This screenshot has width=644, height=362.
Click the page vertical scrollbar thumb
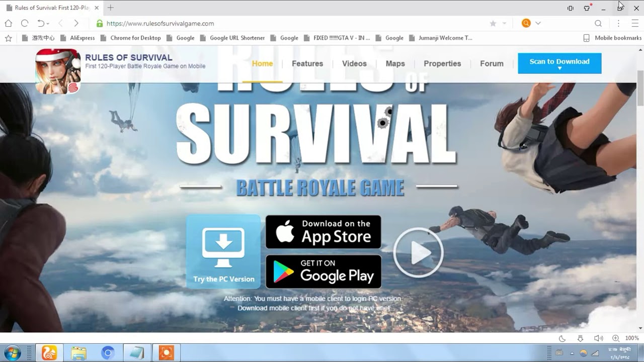(640, 88)
